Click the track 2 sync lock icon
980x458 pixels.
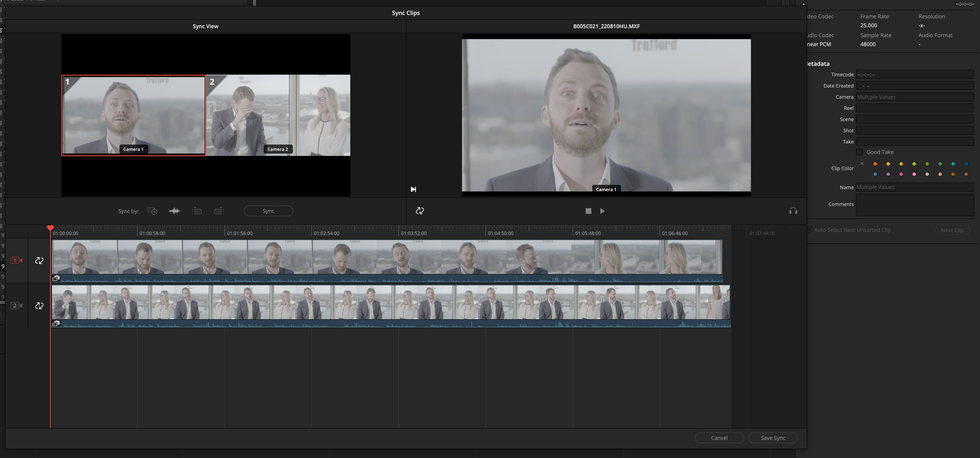pyautogui.click(x=39, y=306)
